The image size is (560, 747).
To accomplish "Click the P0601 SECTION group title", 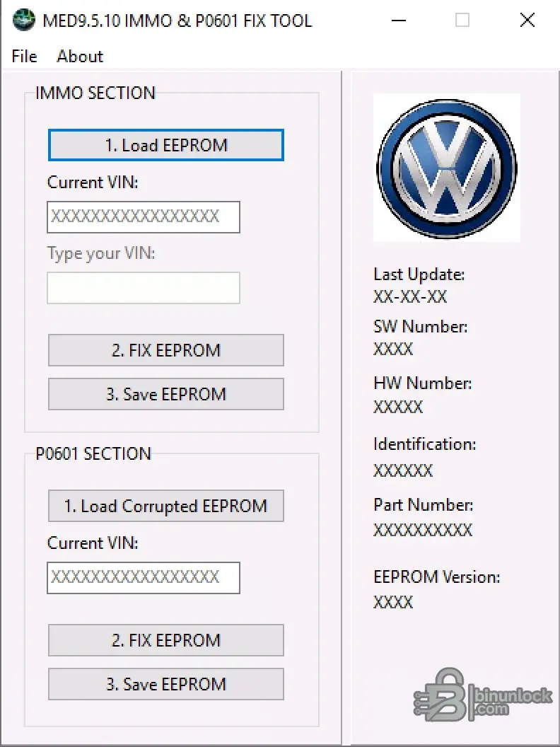I will pos(93,453).
